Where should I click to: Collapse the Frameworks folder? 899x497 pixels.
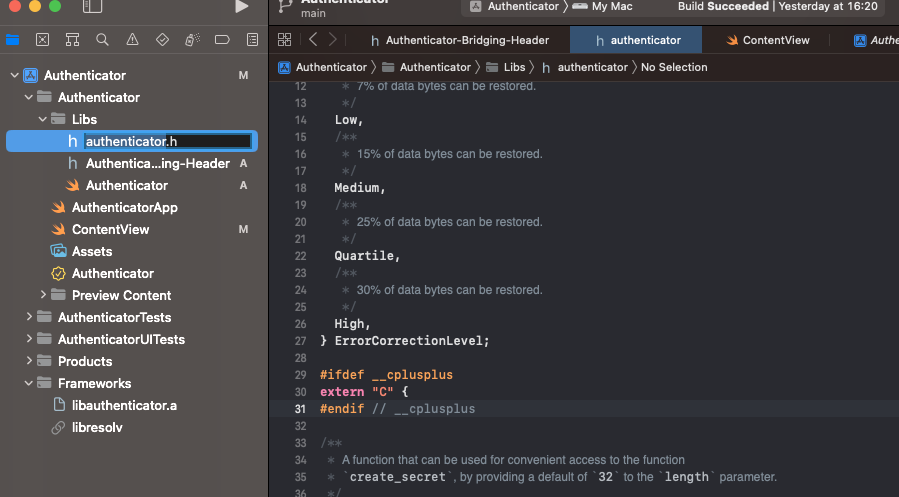click(x=29, y=383)
